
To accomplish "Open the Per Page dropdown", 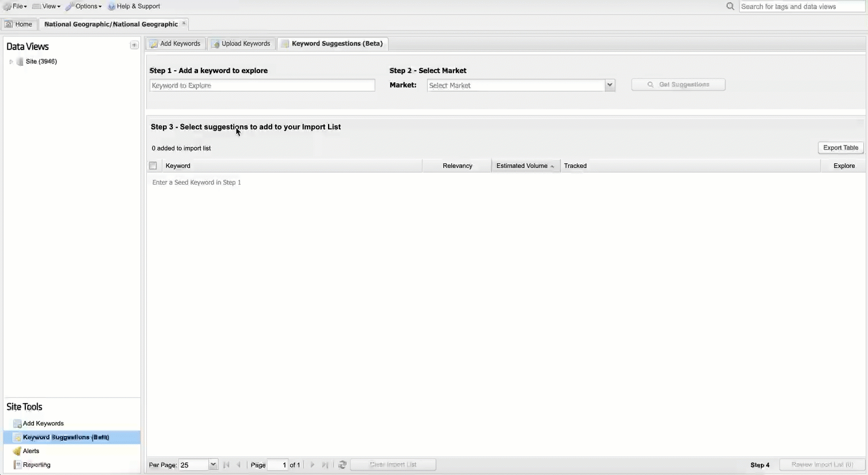I will [x=212, y=465].
